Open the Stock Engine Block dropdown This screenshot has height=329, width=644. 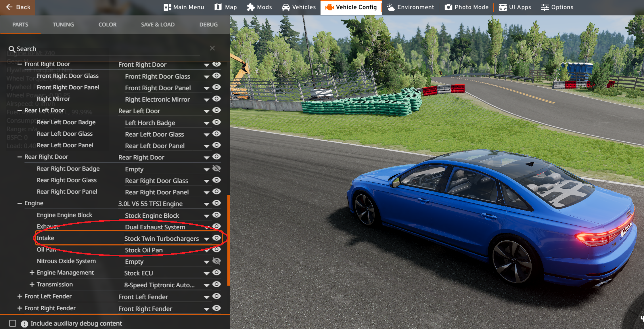(206, 216)
